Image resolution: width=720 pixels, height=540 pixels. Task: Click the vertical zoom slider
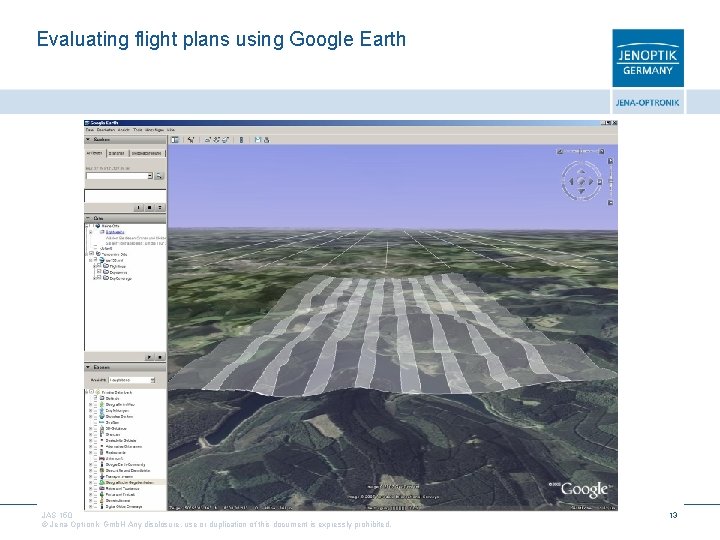611,182
